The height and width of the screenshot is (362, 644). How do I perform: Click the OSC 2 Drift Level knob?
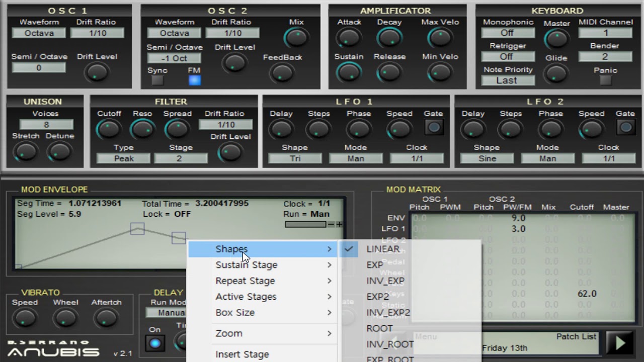[234, 63]
